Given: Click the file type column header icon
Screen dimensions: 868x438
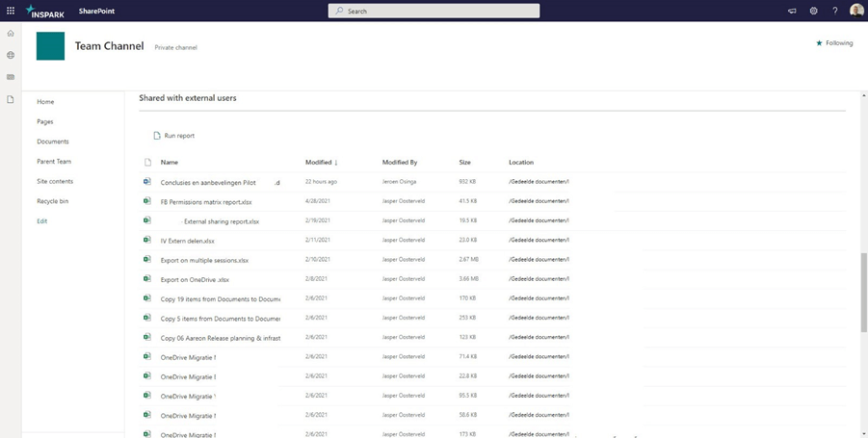Looking at the screenshot, I should point(147,163).
